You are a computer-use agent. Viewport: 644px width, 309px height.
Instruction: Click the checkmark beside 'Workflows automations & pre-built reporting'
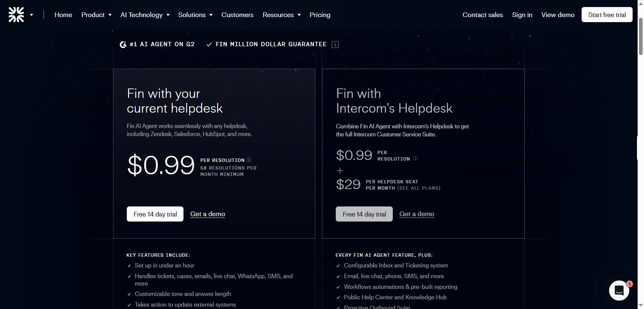click(338, 287)
